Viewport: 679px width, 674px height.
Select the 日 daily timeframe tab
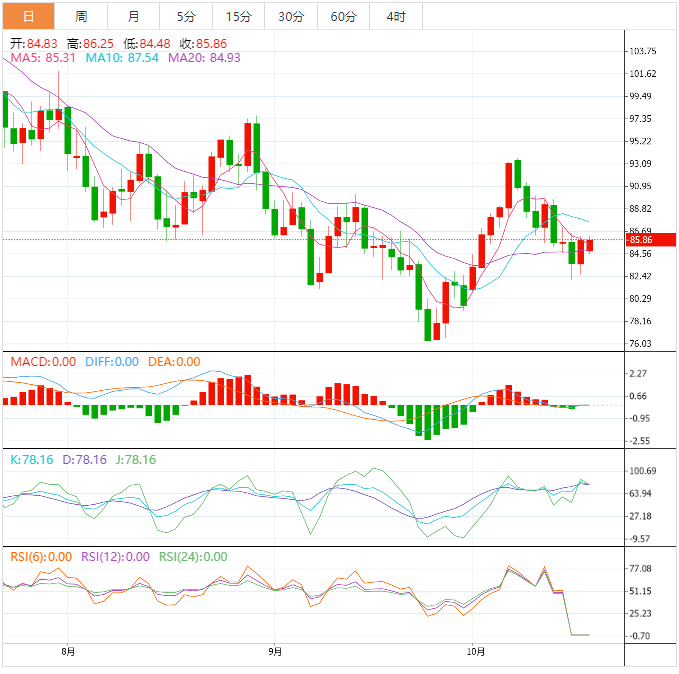pos(29,16)
